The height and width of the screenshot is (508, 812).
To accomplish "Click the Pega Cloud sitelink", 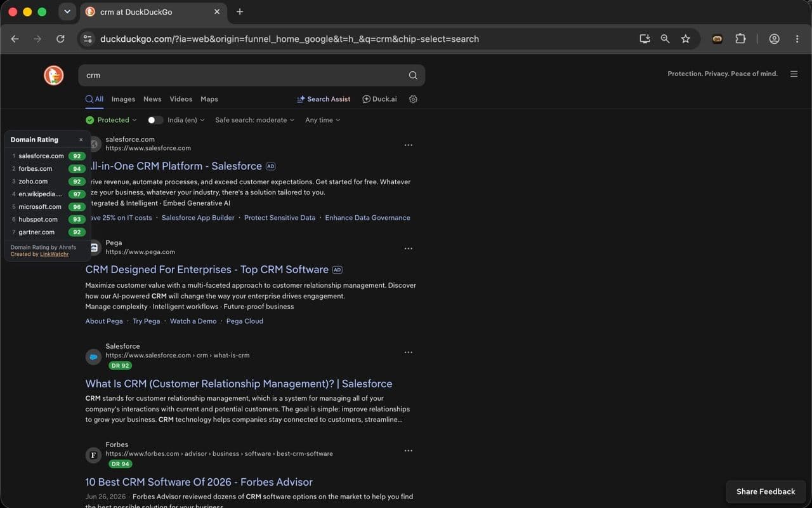I will [245, 321].
